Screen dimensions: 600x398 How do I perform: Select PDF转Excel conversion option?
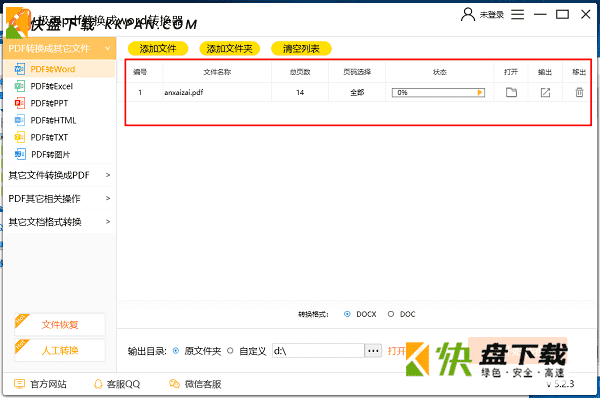click(59, 86)
